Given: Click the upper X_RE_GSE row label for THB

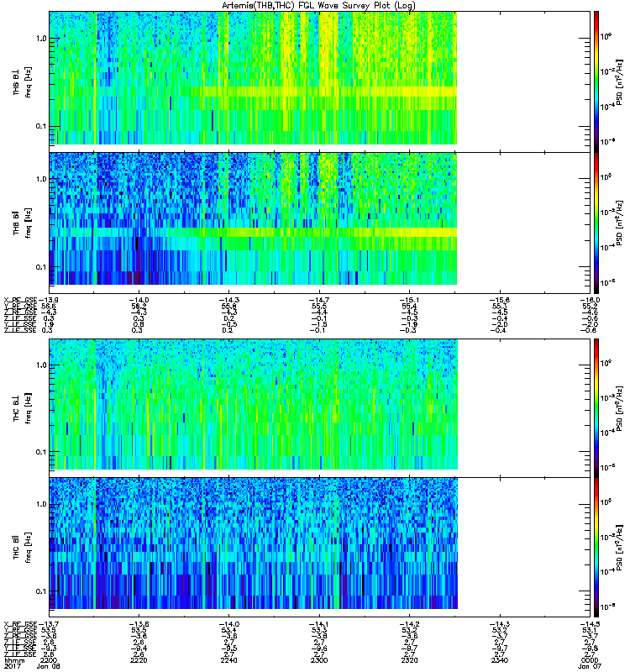Looking at the screenshot, I should click(x=20, y=300).
